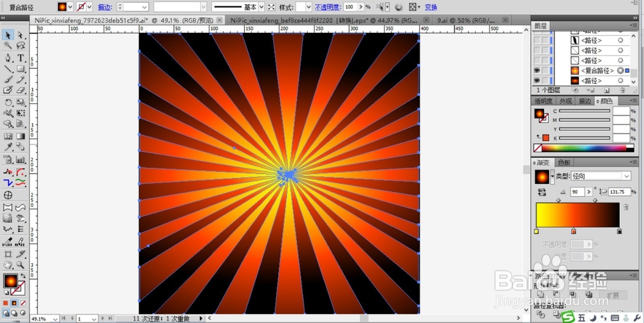Screen dimensions: 644x323
Task: Toggle fill box in Color panel
Action: pos(539,113)
